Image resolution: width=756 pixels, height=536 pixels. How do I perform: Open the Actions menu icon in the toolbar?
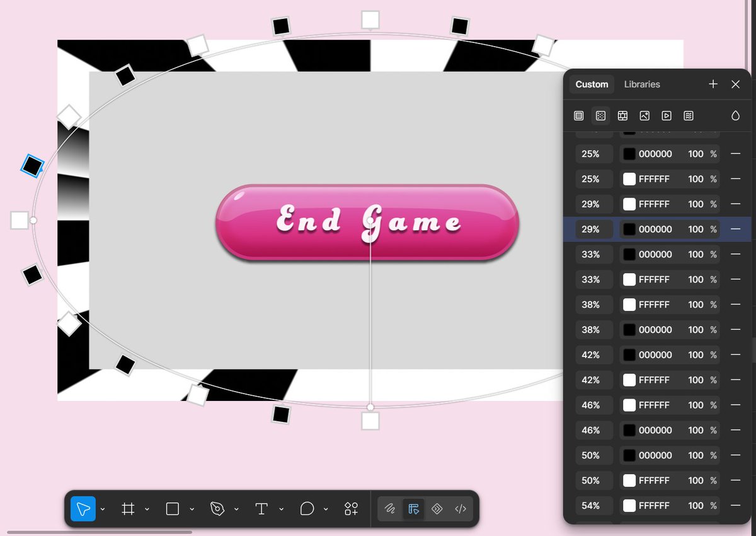[x=351, y=509]
